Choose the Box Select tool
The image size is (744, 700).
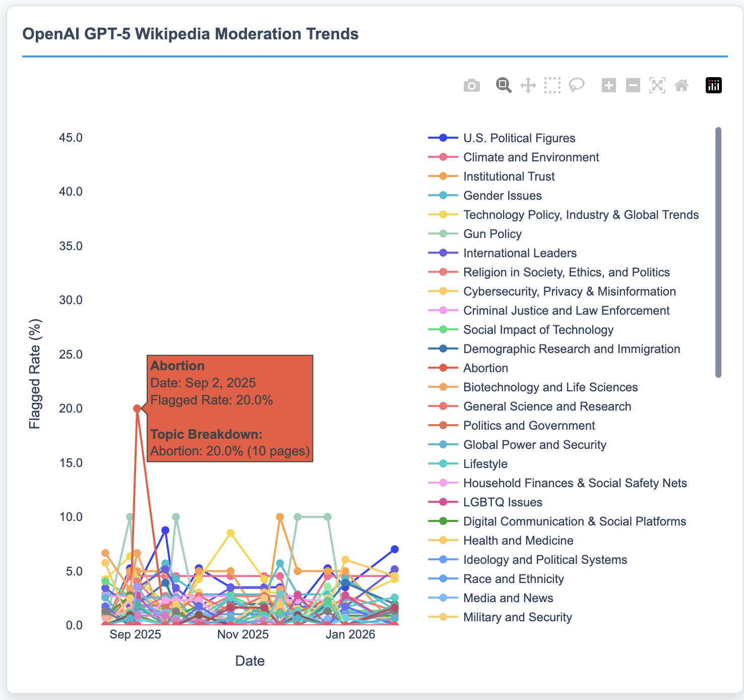point(552,86)
